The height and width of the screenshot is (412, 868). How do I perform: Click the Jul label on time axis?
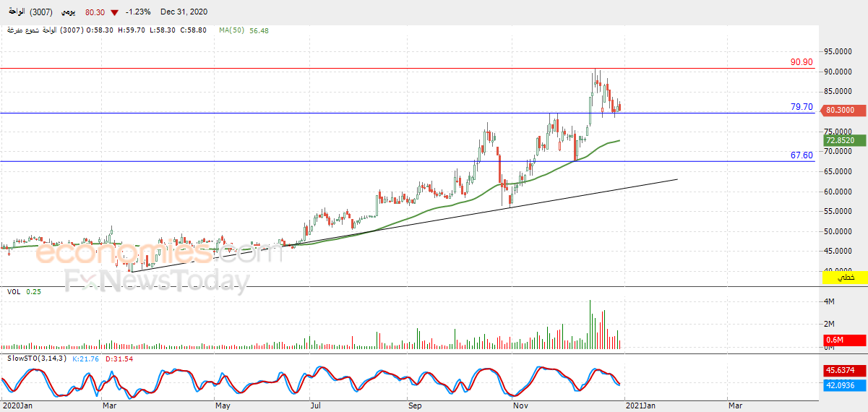316,406
